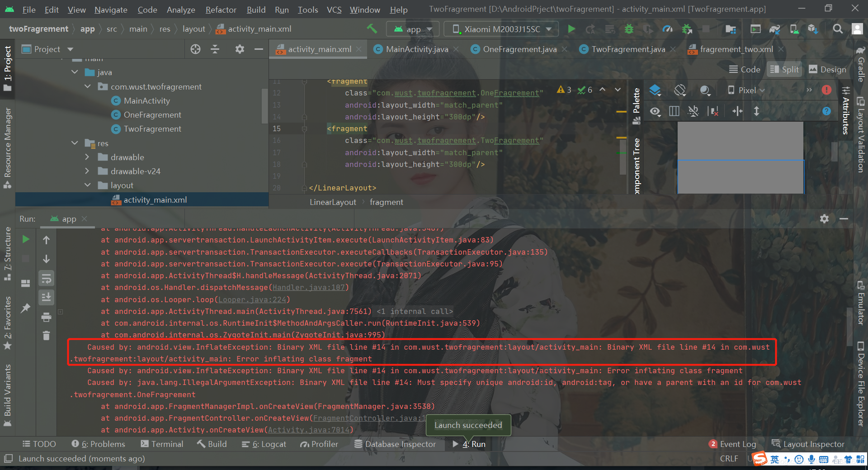This screenshot has height=470, width=868.
Task: Open Search Everywhere with the magnifier icon
Action: (x=837, y=29)
